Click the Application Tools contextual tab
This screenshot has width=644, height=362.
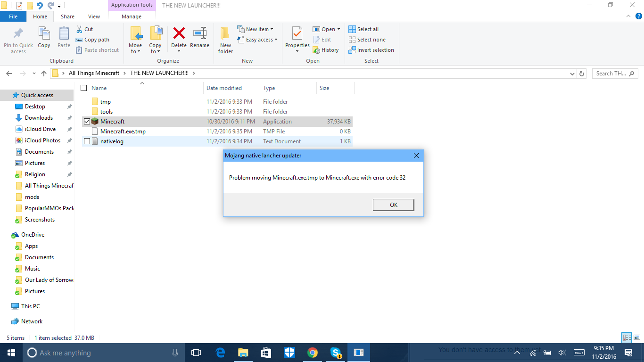click(132, 5)
